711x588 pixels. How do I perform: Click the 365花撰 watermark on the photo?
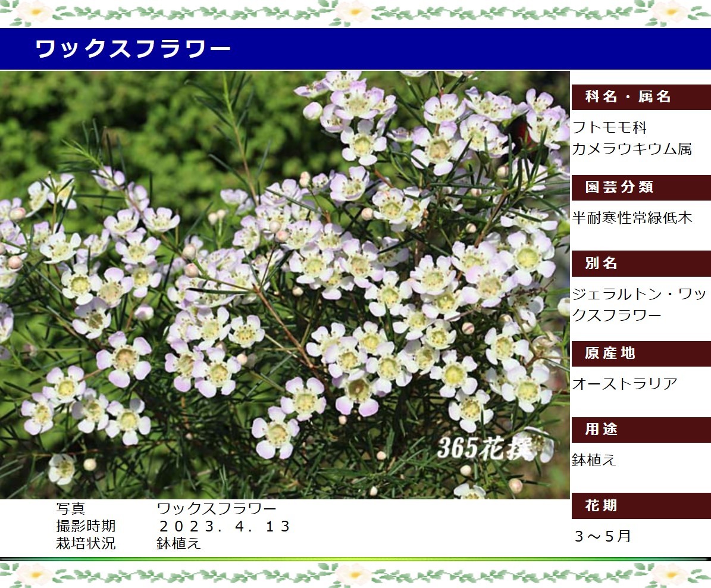(x=484, y=448)
